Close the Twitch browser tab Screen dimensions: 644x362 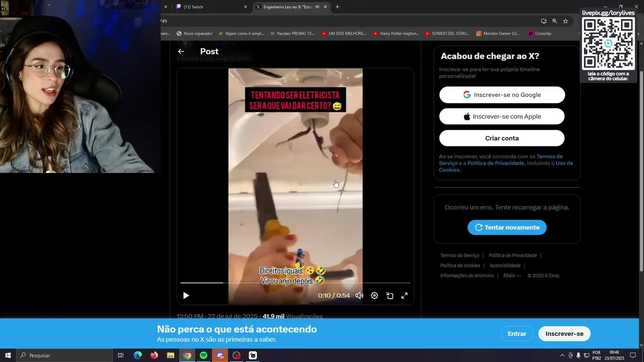246,7
